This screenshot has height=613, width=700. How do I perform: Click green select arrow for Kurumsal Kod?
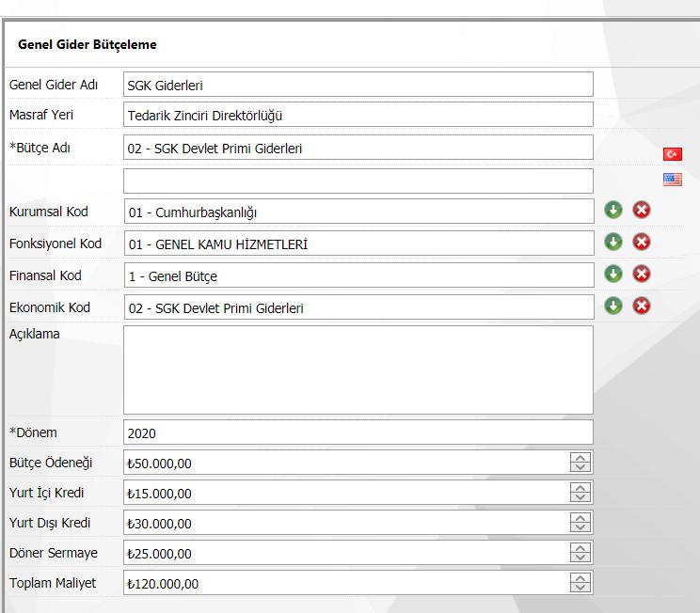(613, 210)
